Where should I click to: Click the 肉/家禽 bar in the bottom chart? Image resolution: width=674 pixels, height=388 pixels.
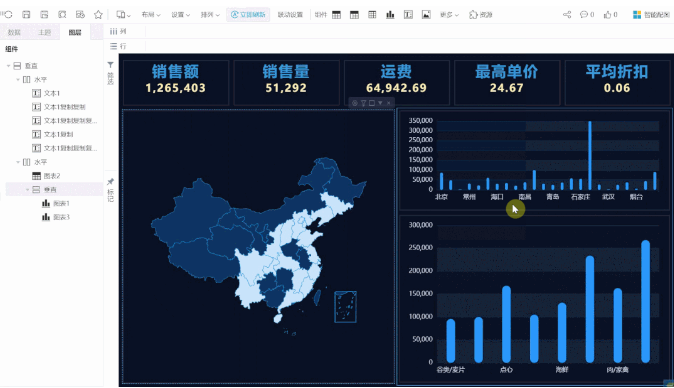(x=618, y=325)
